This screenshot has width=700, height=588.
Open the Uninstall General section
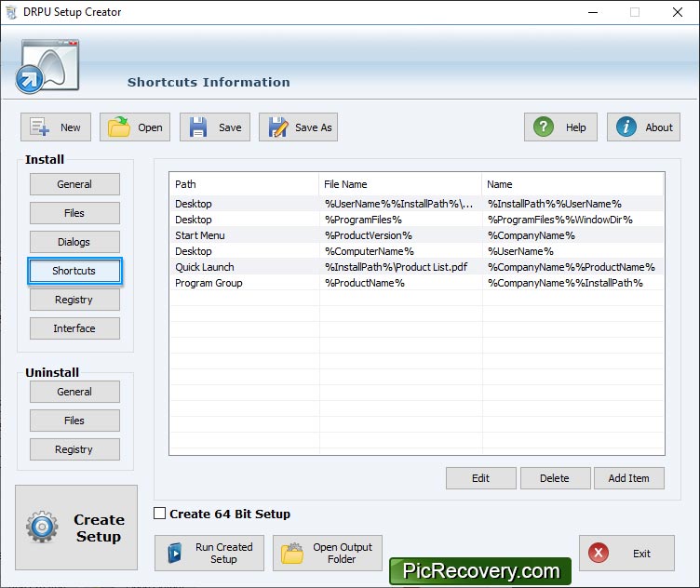point(74,392)
